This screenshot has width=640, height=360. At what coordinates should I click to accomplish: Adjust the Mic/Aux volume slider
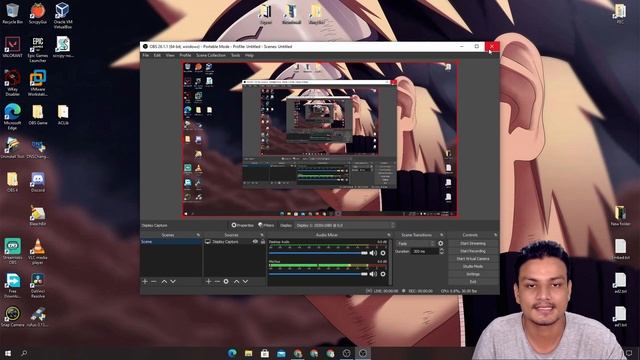(318, 274)
